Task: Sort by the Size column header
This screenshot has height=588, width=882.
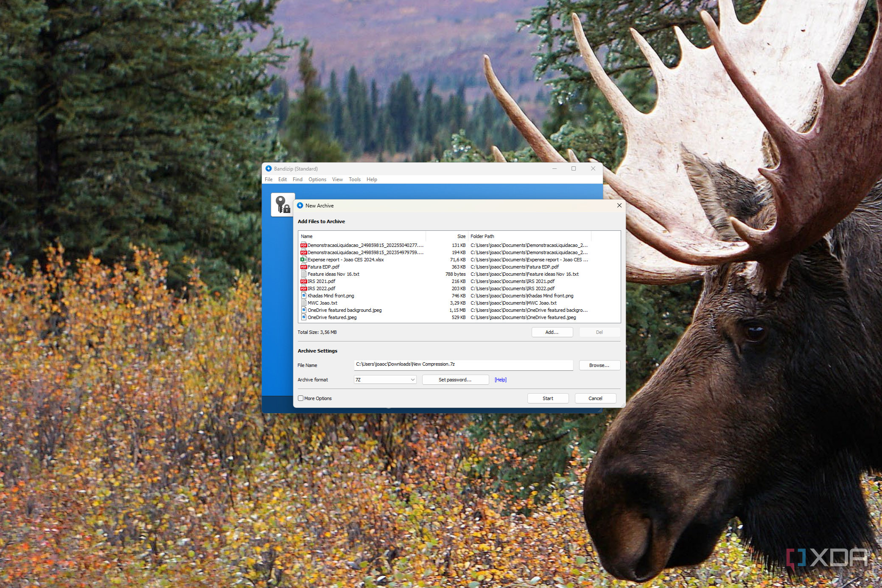Action: coord(447,236)
